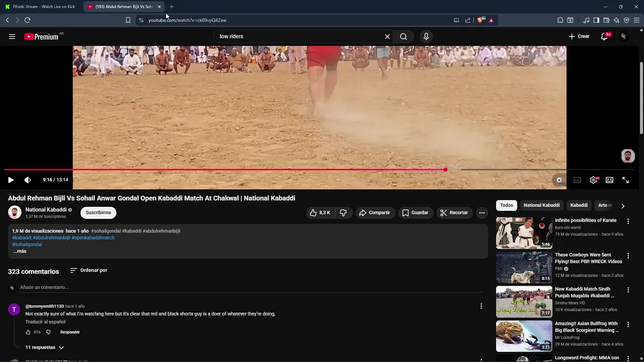The image size is (644, 362).
Task: Click the red scrubber handle on timeline
Action: pos(446,170)
